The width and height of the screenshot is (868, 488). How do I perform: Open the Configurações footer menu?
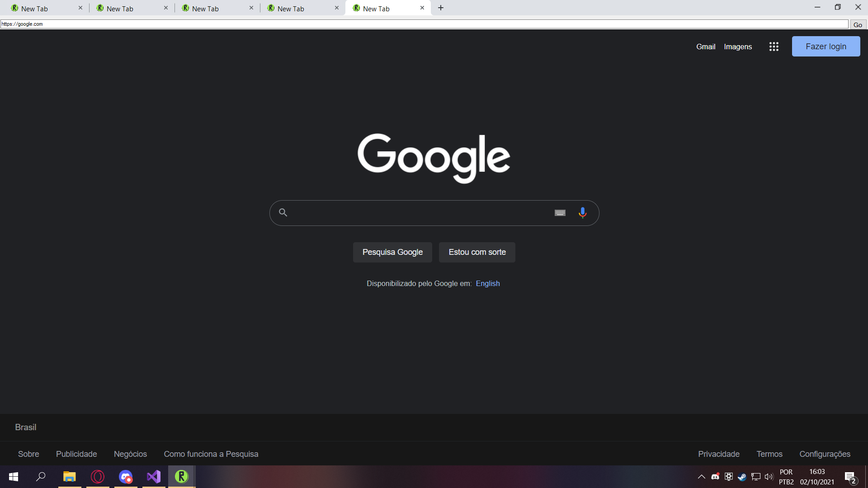click(825, 454)
